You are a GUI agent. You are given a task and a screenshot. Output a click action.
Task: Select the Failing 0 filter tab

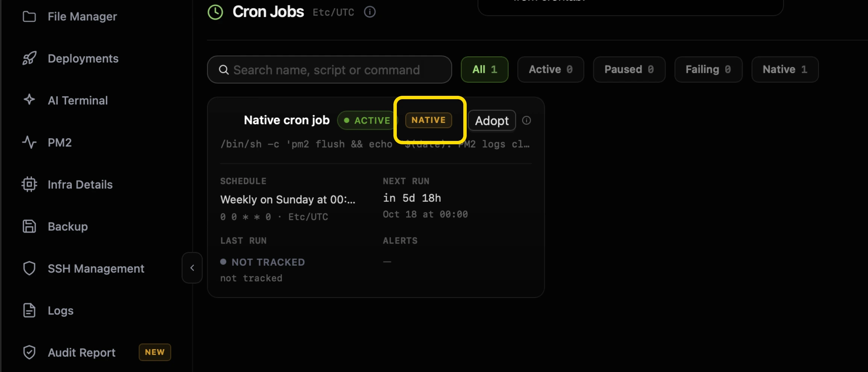(x=708, y=70)
